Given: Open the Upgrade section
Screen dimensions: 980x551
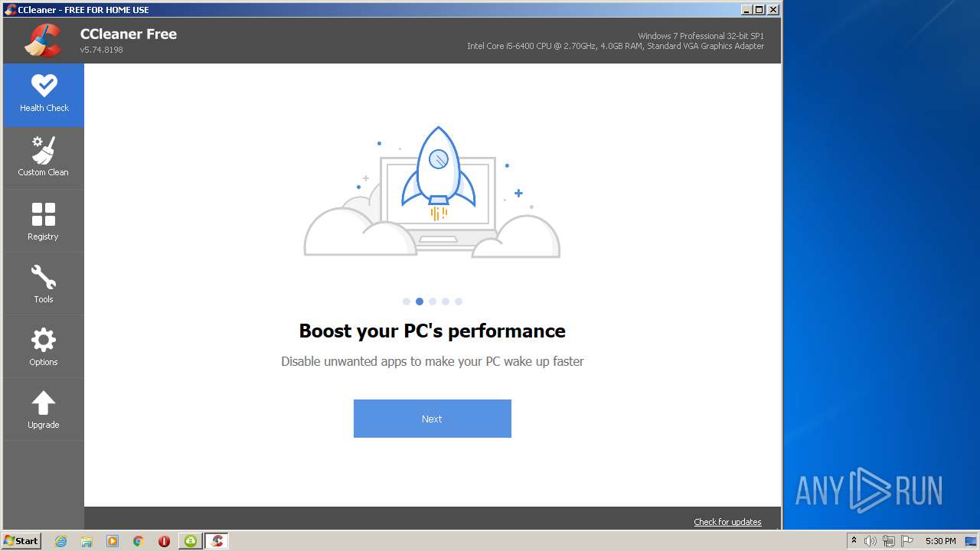Looking at the screenshot, I should pyautogui.click(x=44, y=409).
